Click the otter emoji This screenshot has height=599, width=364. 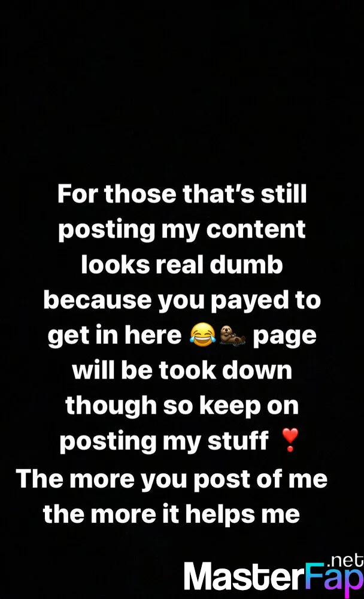point(233,334)
